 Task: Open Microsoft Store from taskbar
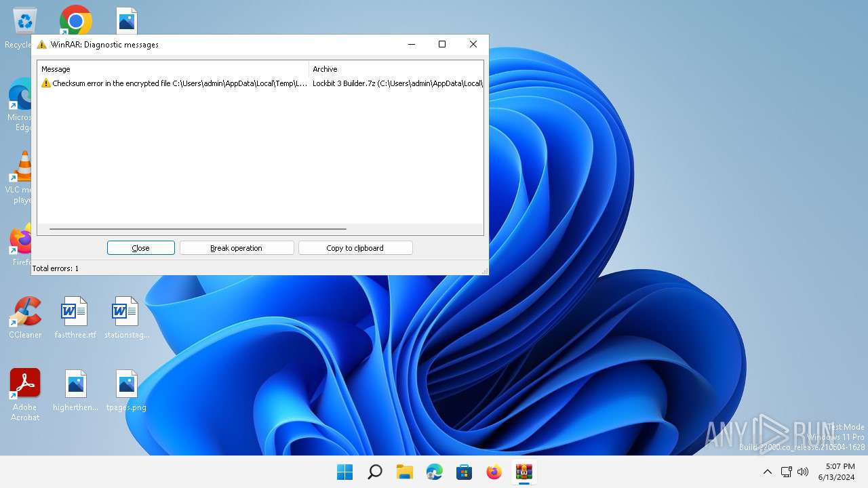pyautogui.click(x=465, y=472)
